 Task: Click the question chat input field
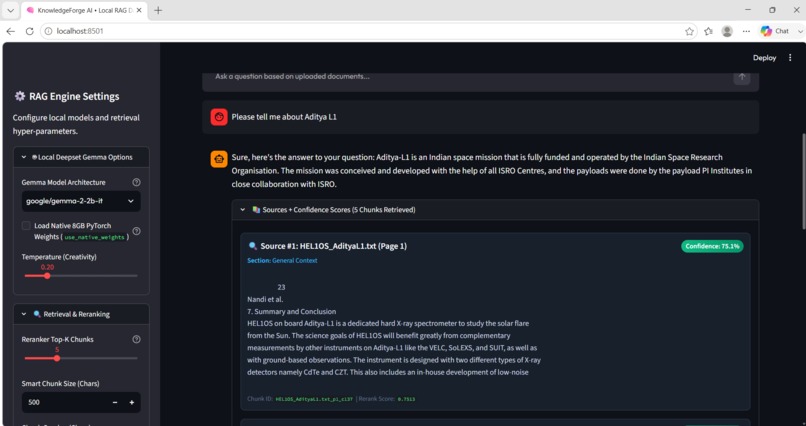point(468,77)
